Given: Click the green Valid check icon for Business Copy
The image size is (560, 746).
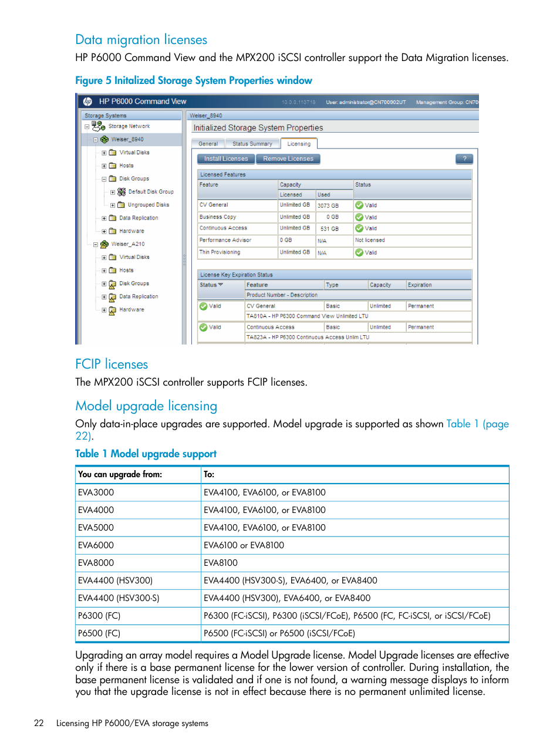Looking at the screenshot, I should (359, 217).
